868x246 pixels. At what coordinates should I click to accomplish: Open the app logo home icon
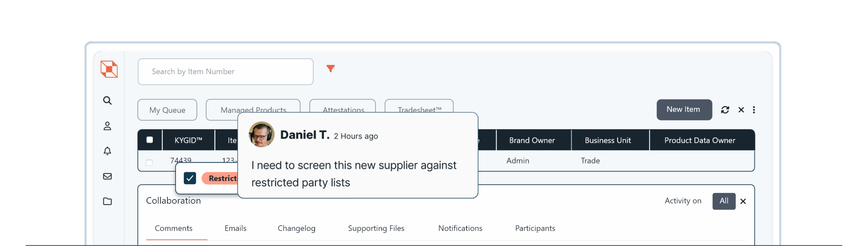coord(109,69)
